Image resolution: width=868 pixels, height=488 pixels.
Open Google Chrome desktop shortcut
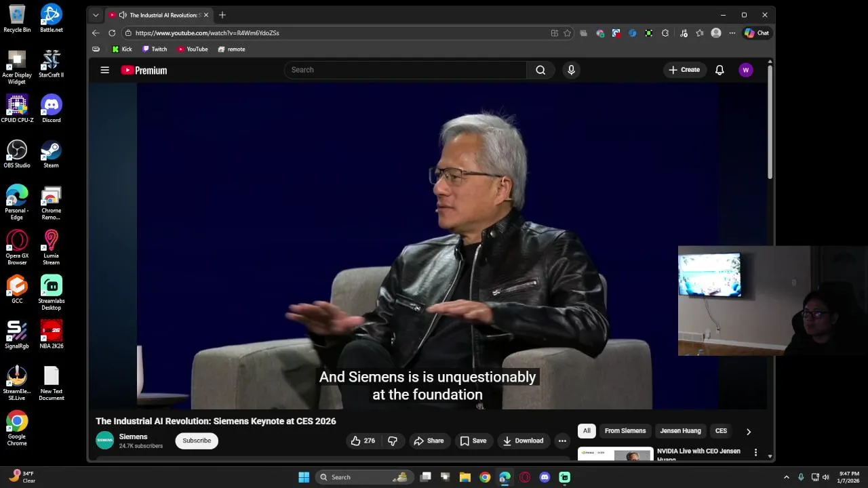point(17,428)
